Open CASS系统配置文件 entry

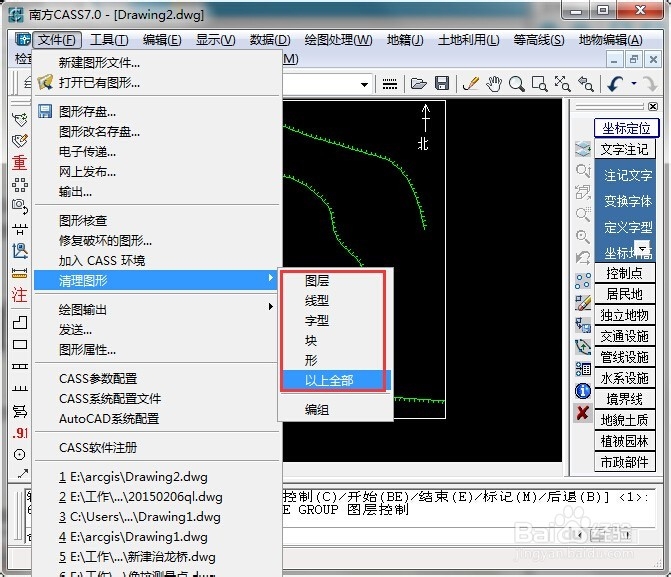(157, 399)
